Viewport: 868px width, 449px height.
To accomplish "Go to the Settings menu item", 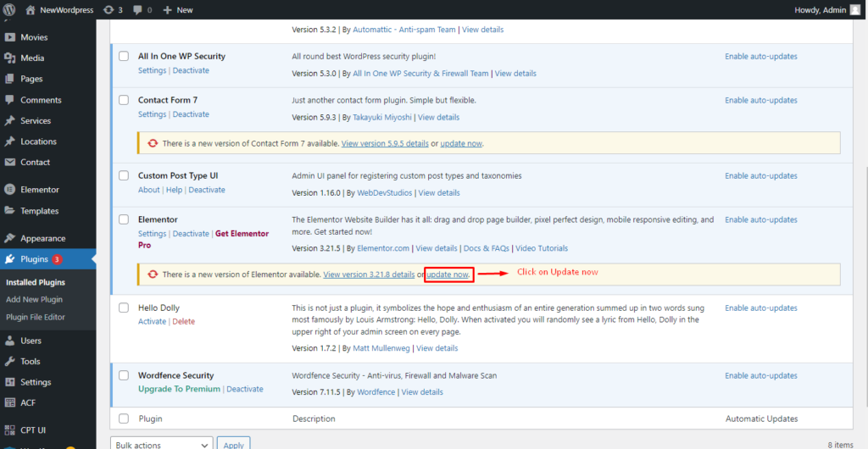I will click(36, 382).
